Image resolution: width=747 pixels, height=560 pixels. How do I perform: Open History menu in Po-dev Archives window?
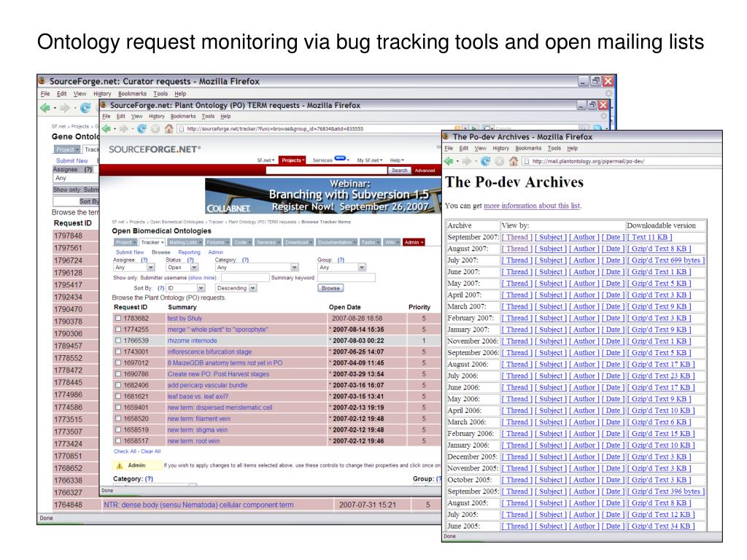coord(500,149)
